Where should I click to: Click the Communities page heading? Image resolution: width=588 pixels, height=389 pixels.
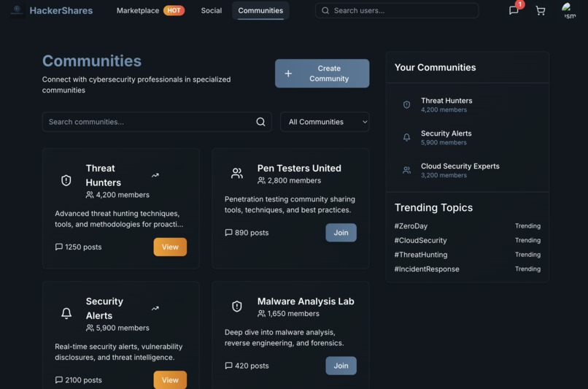[x=91, y=61]
